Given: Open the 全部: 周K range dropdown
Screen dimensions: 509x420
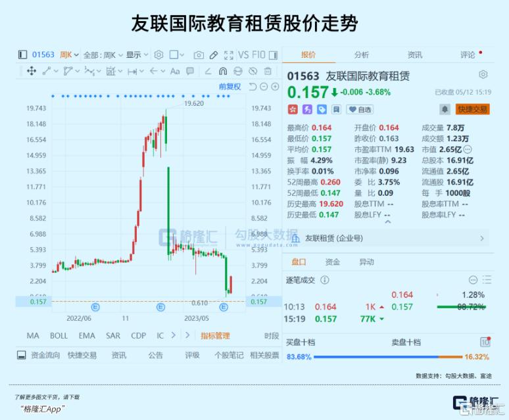Looking at the screenshot, I should 103,55.
